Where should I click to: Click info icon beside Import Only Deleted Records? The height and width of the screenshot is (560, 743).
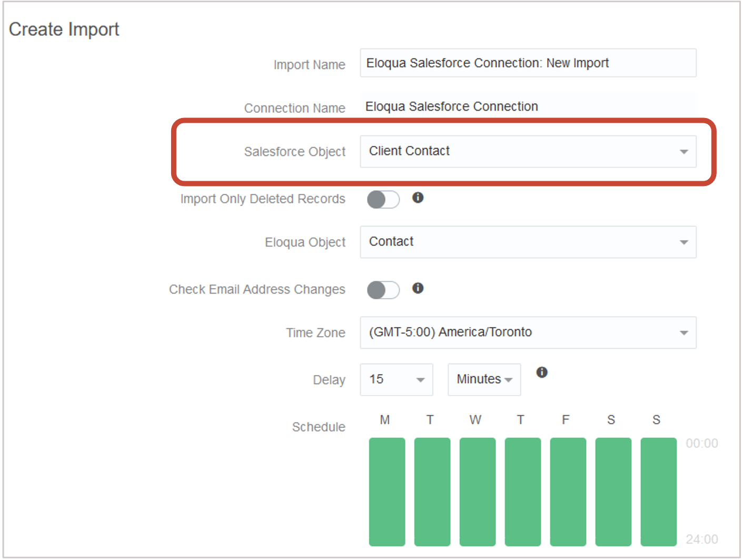(418, 198)
